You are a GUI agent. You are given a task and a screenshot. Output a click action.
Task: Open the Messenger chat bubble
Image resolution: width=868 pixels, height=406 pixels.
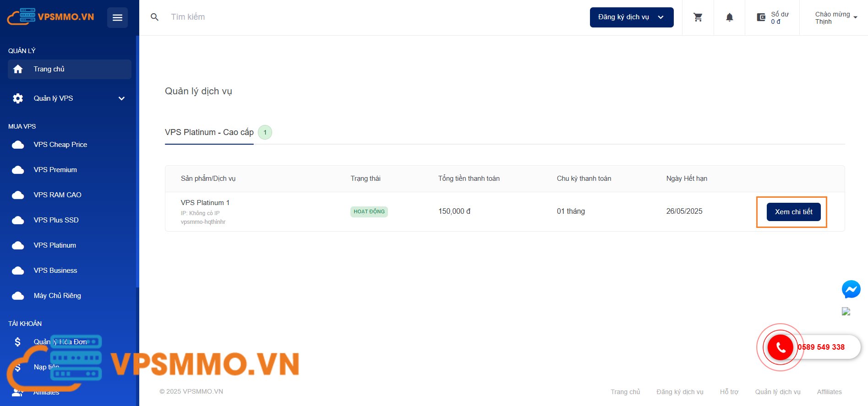coord(851,289)
